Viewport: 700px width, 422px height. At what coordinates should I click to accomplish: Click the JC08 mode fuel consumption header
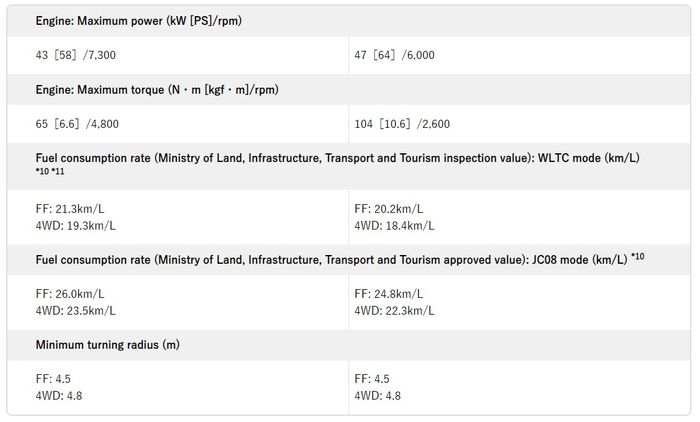click(330, 259)
